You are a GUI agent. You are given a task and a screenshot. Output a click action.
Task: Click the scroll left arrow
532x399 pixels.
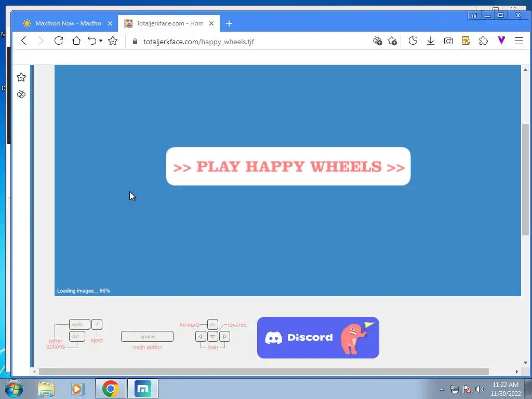(x=34, y=372)
